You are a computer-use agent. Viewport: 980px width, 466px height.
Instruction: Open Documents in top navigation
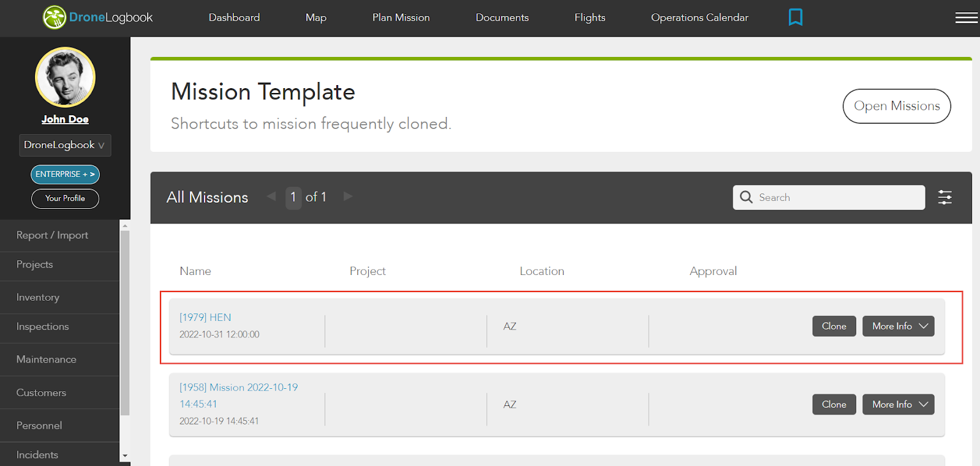click(502, 18)
